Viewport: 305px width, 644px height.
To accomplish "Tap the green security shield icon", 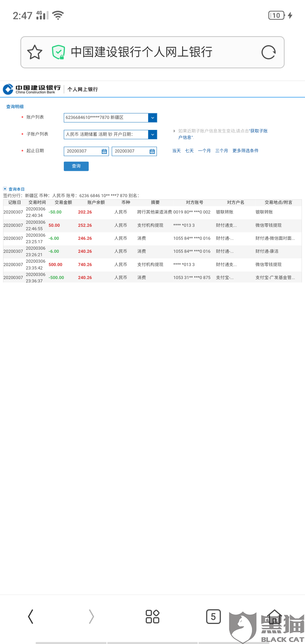I will [x=58, y=52].
